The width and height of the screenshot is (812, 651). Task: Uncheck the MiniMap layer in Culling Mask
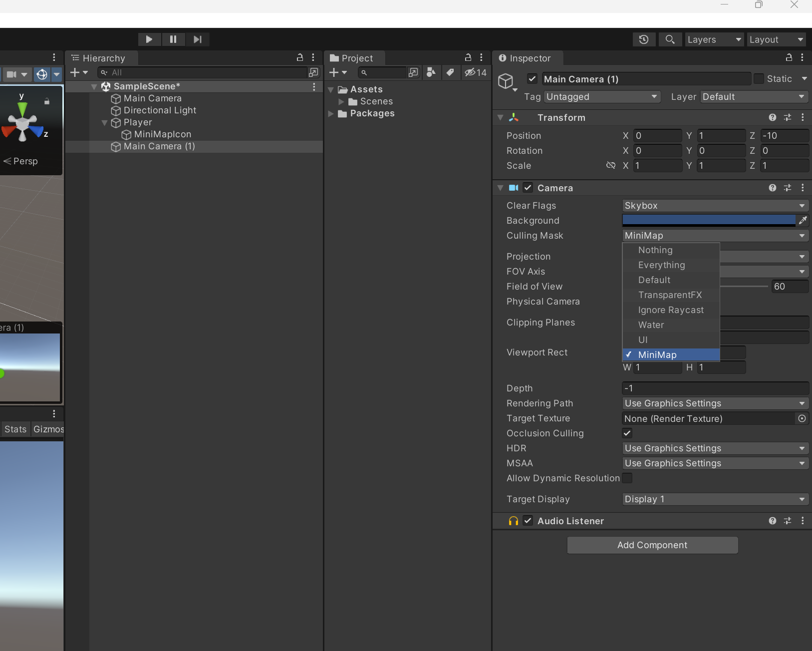point(671,355)
